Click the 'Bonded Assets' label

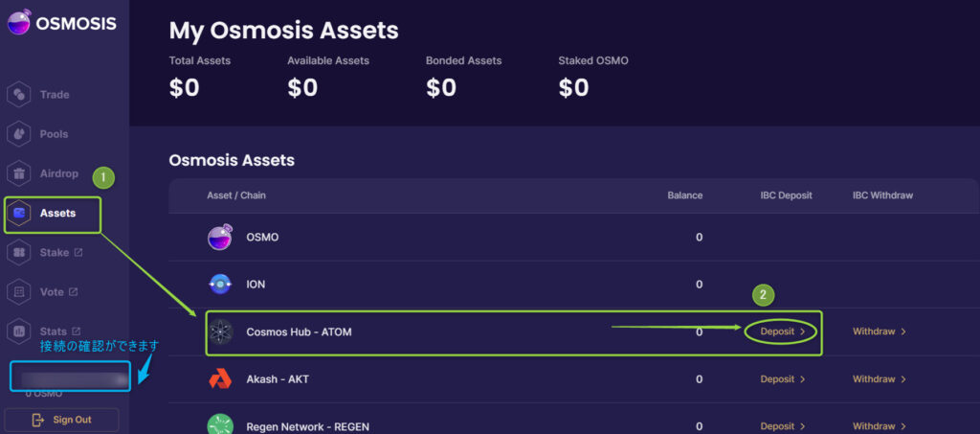[x=464, y=60]
